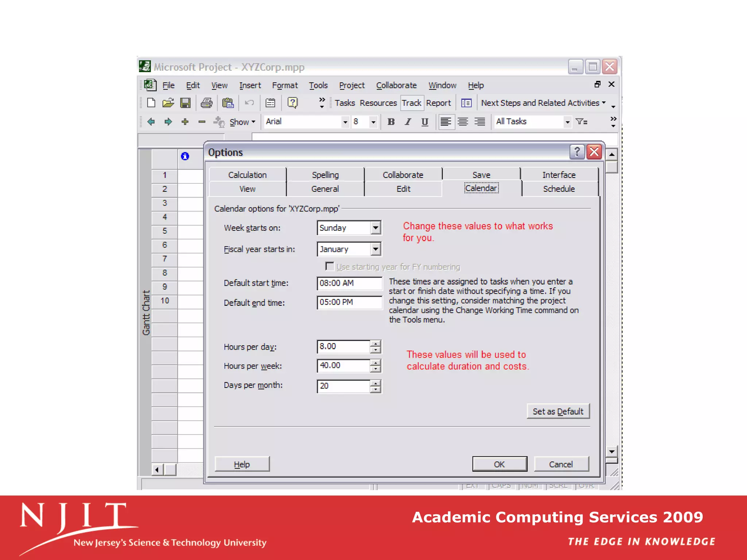Click the Hide Subtasks minus icon
747x560 pixels.
[202, 122]
